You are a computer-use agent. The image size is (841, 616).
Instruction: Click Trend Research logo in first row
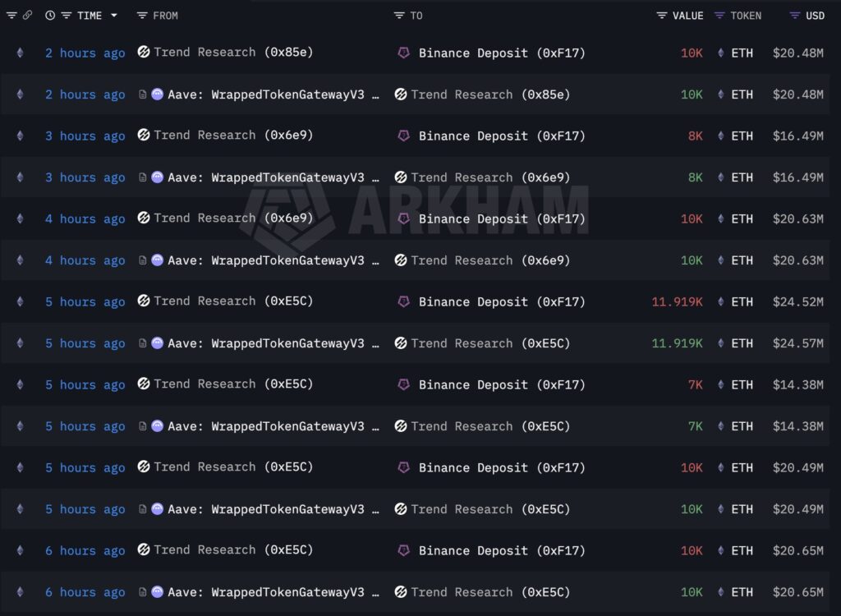click(x=144, y=53)
